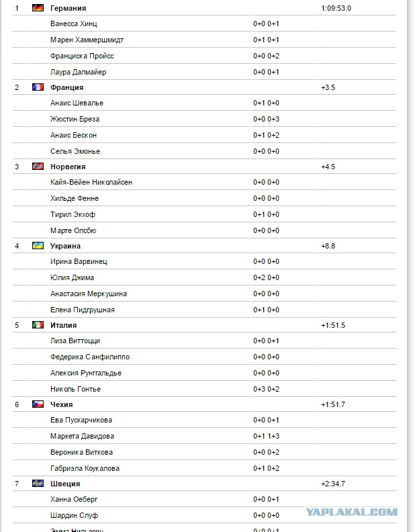Click athlete name Тирил Экхоф

[x=73, y=214]
